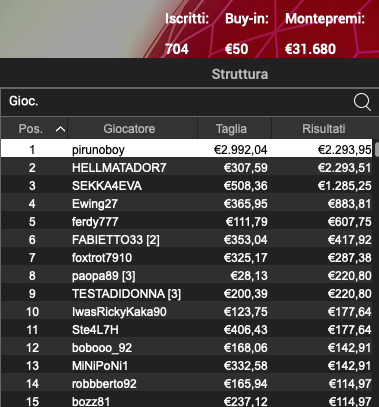Select FABIETTO33 [2] row
The image size is (379, 407).
coord(187,239)
